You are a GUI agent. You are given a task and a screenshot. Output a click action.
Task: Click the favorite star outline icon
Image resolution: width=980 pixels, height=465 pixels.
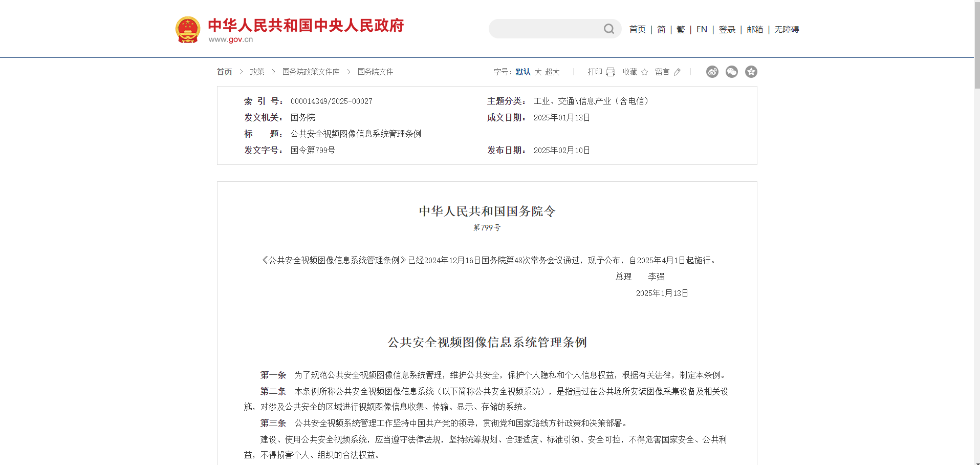[x=645, y=72]
